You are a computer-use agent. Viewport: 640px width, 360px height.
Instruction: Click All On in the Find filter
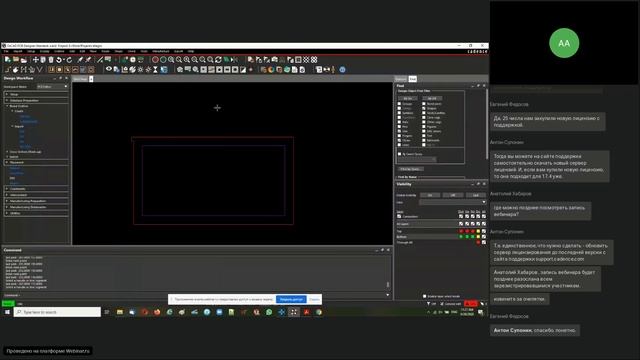click(407, 98)
